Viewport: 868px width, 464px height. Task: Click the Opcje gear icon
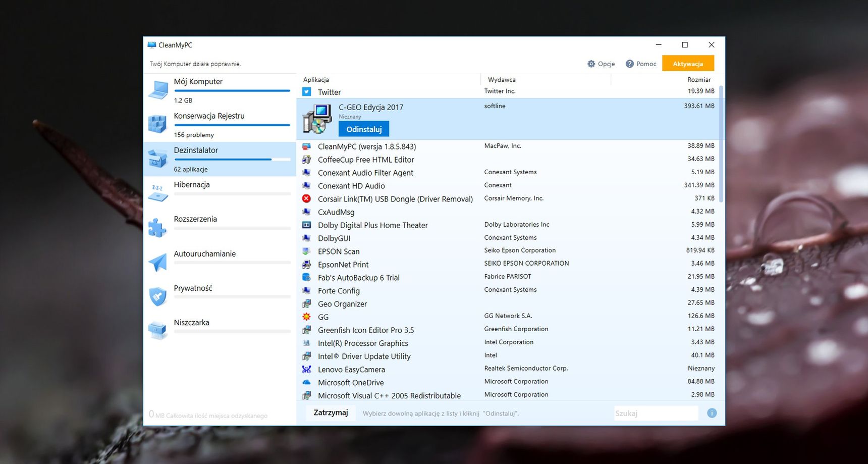tap(591, 64)
